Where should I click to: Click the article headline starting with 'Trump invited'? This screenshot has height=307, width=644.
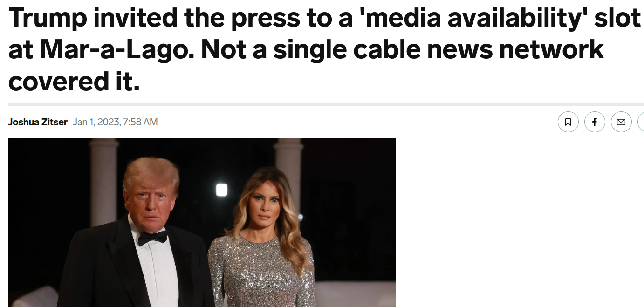pos(325,49)
